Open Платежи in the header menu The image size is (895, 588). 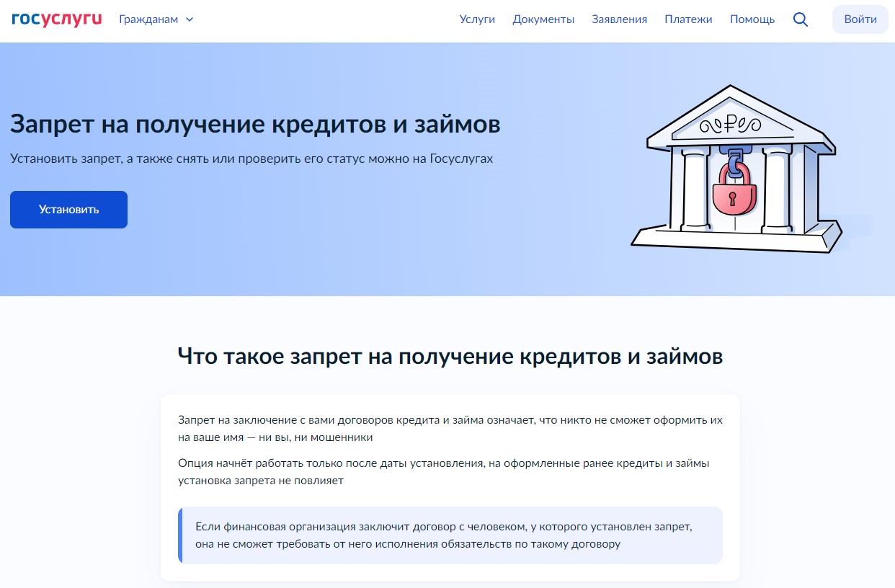(x=688, y=19)
